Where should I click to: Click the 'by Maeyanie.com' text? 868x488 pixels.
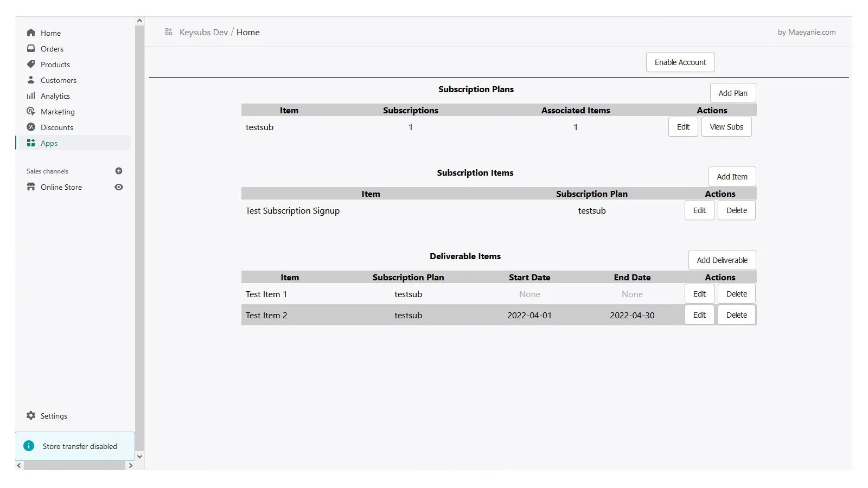click(x=806, y=33)
